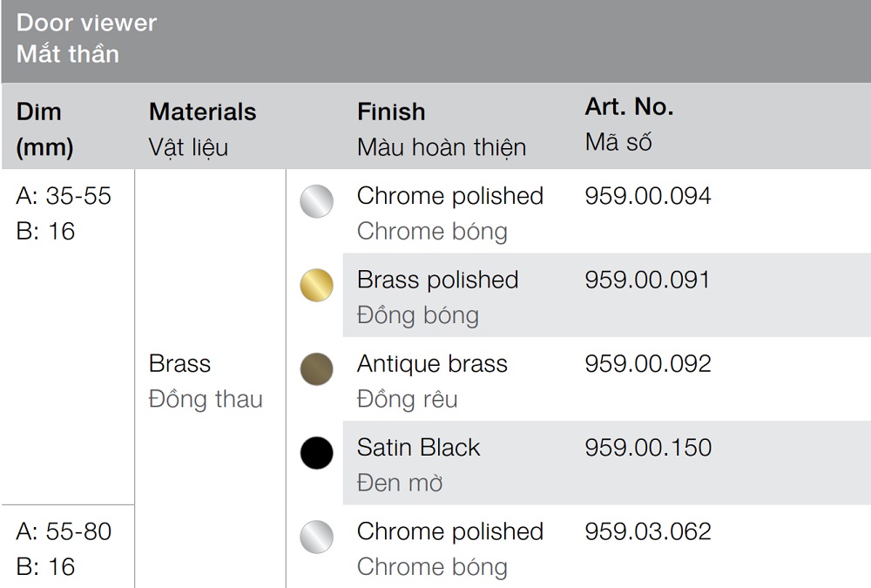Select the Brass polished gold swatch

pos(317,287)
